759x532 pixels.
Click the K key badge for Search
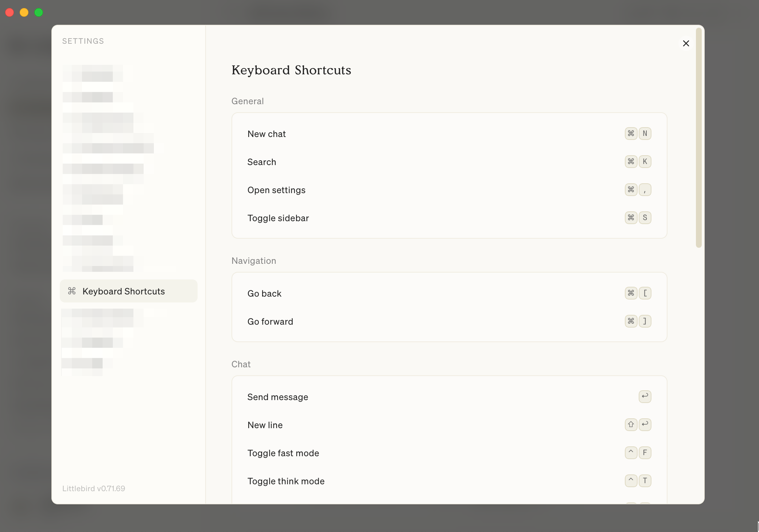645,162
